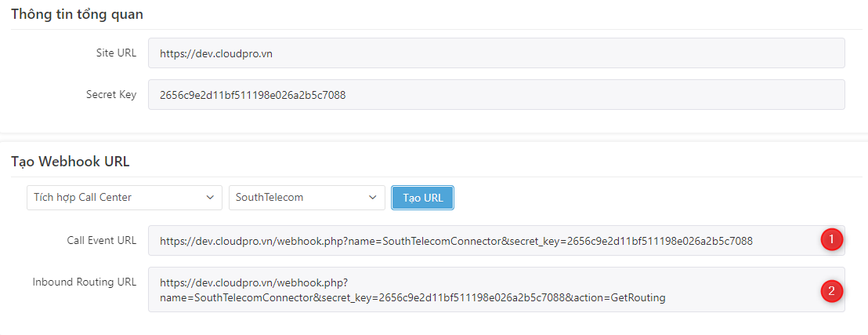The image size is (868, 335).
Task: Click the Secret Key label
Action: coord(111,94)
